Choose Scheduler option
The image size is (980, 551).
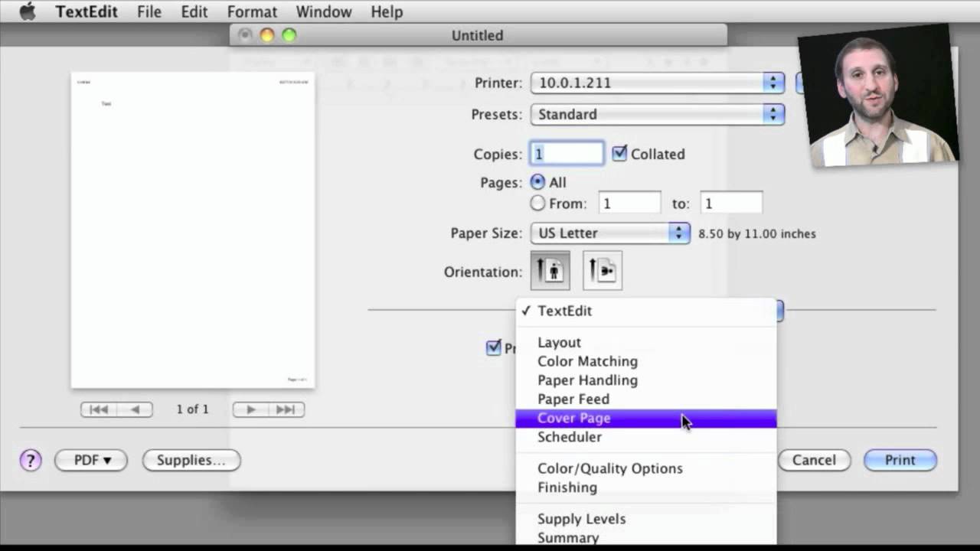point(646,437)
